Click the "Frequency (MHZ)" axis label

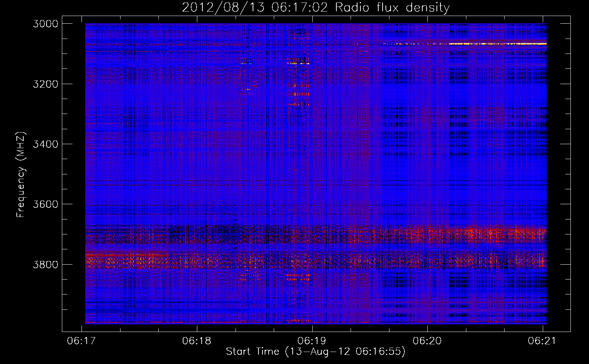21,175
